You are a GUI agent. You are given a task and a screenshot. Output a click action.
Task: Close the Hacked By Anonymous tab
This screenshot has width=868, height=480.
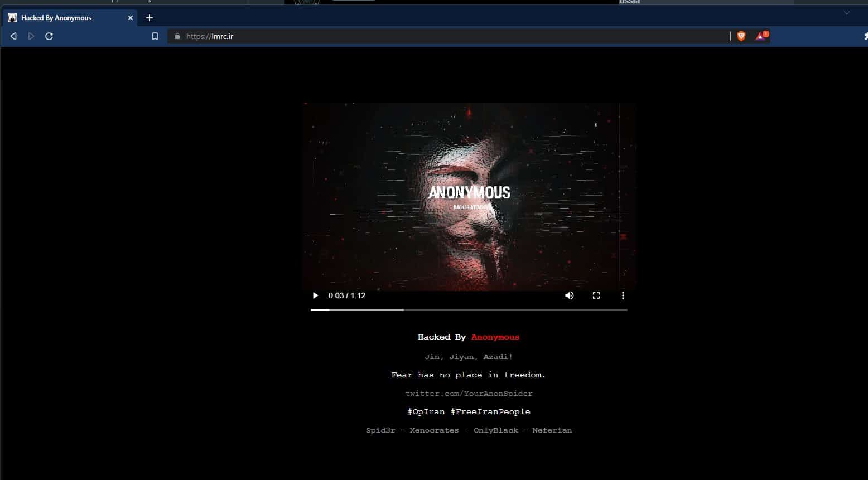click(131, 18)
